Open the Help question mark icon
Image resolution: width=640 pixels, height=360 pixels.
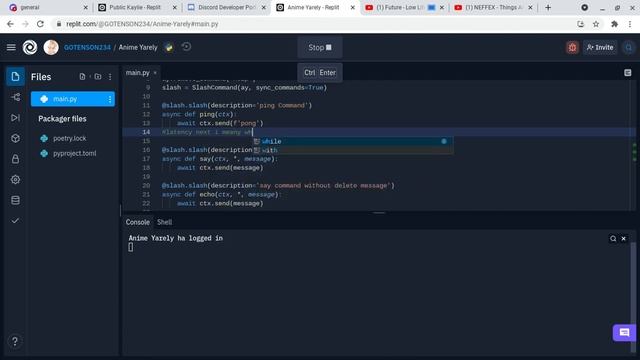15,341
